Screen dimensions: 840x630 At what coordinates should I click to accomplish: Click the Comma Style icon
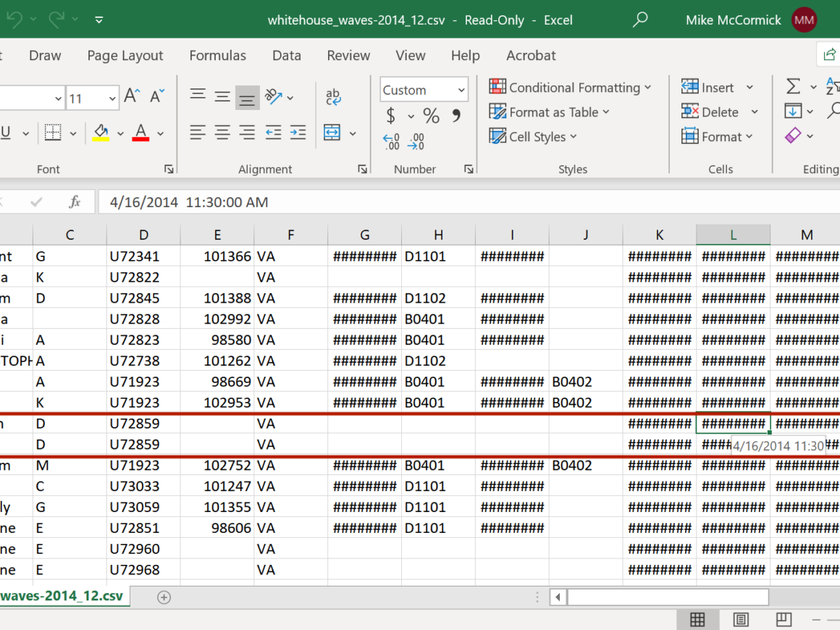pos(456,116)
